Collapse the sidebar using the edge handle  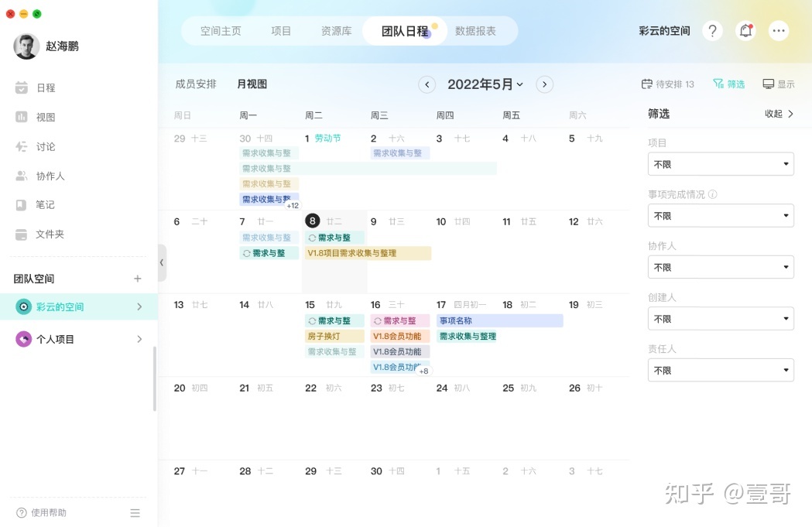[x=162, y=262]
